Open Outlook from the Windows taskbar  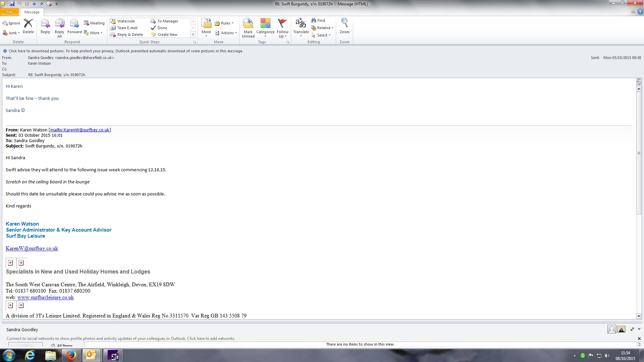pyautogui.click(x=91, y=355)
